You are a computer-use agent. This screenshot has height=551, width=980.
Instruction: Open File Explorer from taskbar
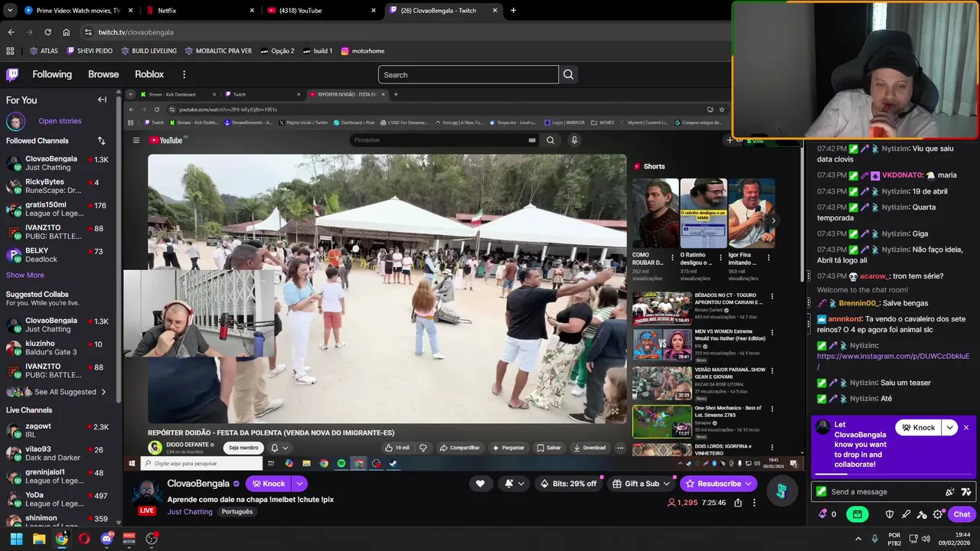(x=39, y=538)
